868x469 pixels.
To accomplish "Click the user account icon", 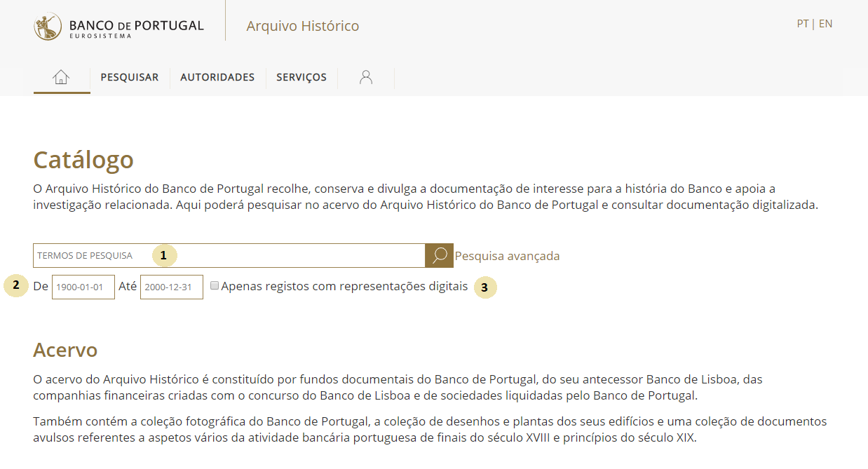I will coord(366,77).
